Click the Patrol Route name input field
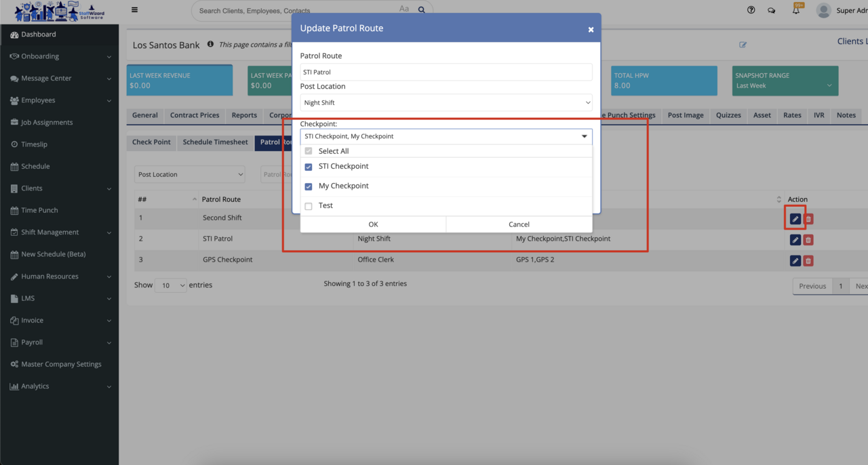The height and width of the screenshot is (465, 868). pos(446,72)
